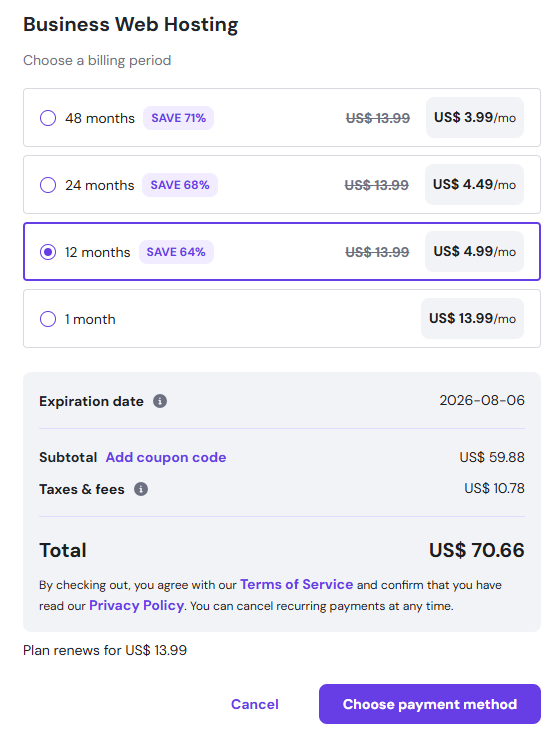
Task: Click the Taxes & fees info icon
Action: coord(141,489)
